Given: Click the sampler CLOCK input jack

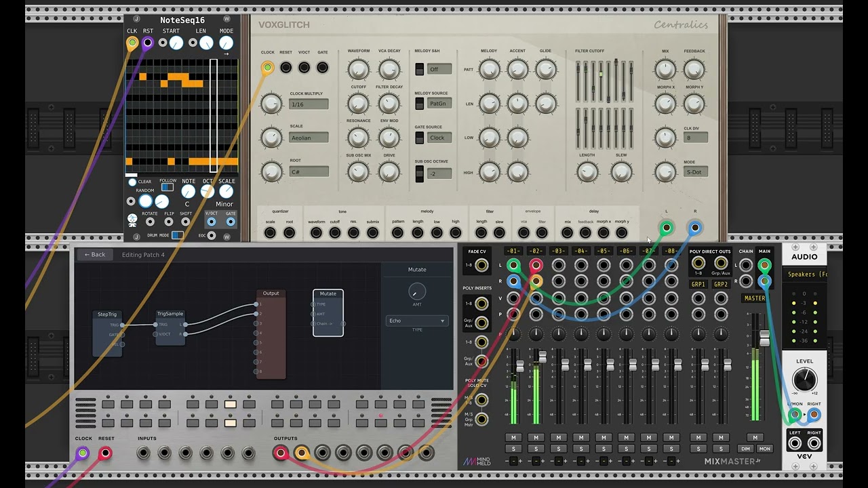Looking at the screenshot, I should 83,453.
